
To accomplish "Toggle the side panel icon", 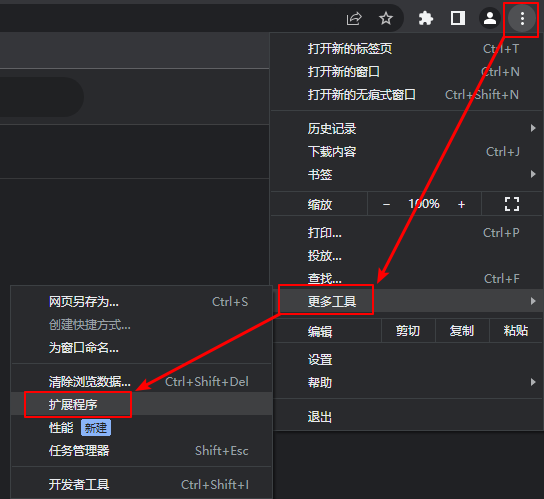I will 458,18.
